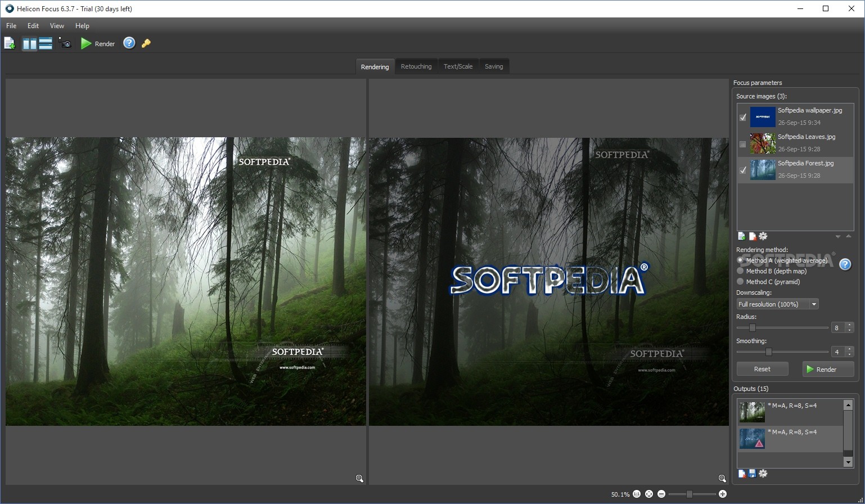Switch to the Text/Scale tab
This screenshot has width=865, height=504.
tap(458, 66)
